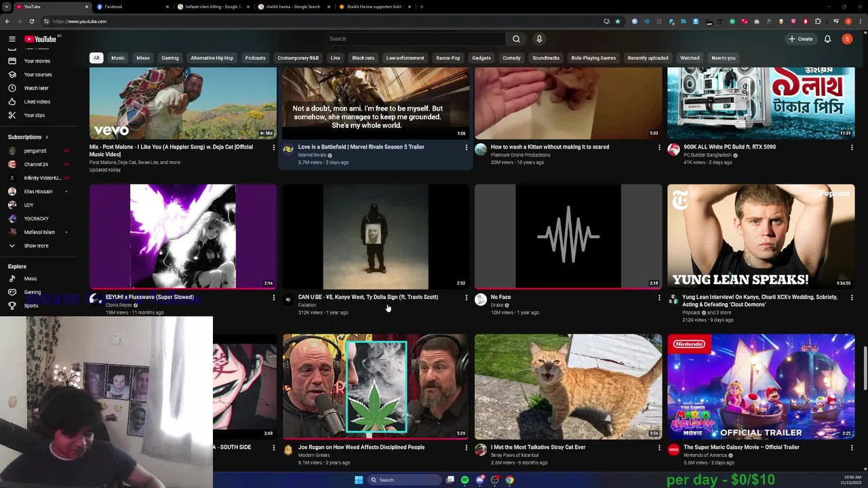This screenshot has width=868, height=488.
Task: Open the YouTube hamburger guide menu
Action: [x=12, y=39]
